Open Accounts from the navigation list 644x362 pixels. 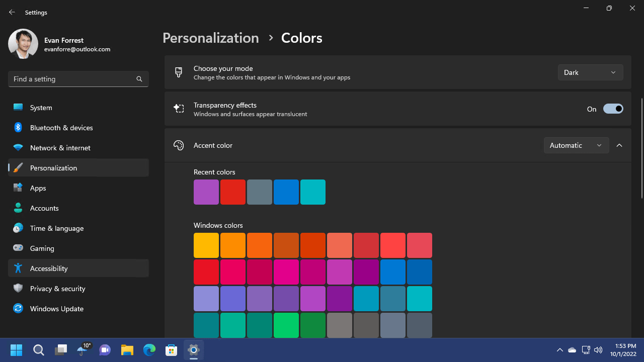coord(44,208)
